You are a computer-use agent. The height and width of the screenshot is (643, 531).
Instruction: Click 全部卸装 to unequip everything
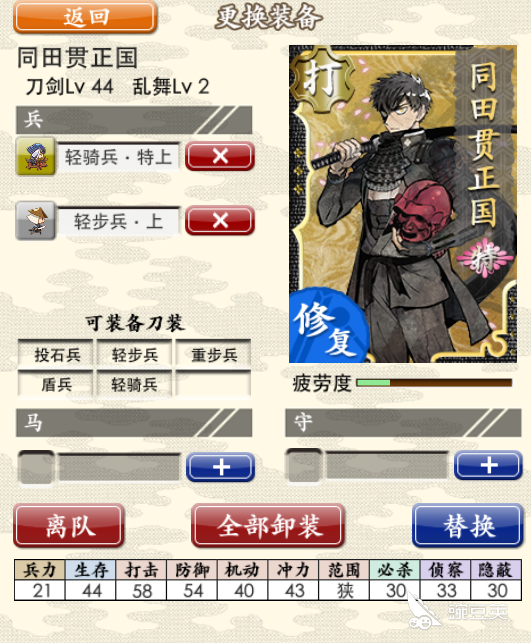268,526
